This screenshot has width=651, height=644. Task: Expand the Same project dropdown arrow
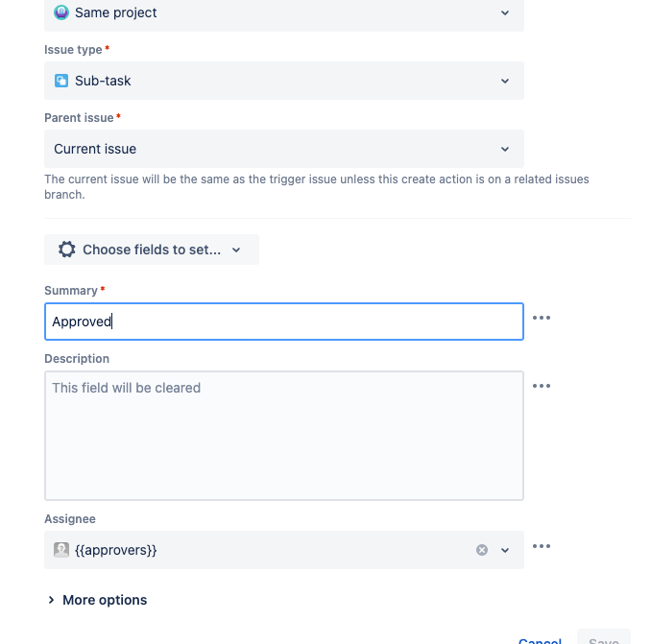[x=505, y=12]
